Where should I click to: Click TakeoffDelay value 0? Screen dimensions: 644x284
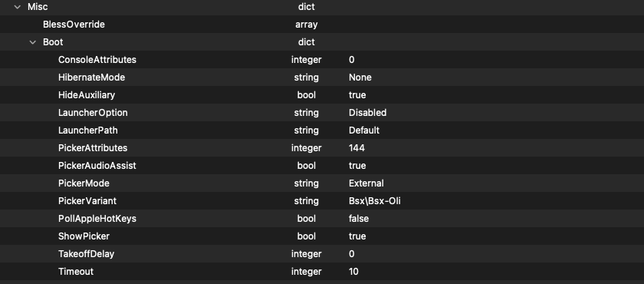352,254
